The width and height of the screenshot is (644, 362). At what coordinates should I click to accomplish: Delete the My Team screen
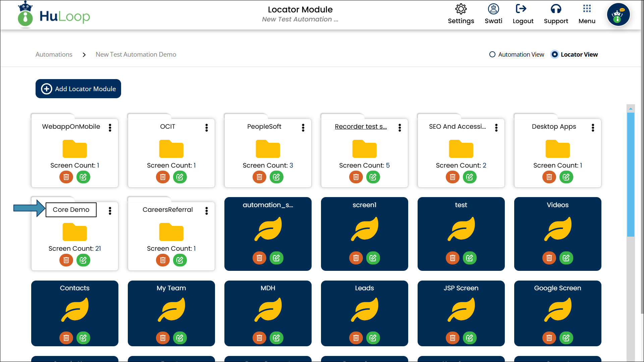point(163,338)
